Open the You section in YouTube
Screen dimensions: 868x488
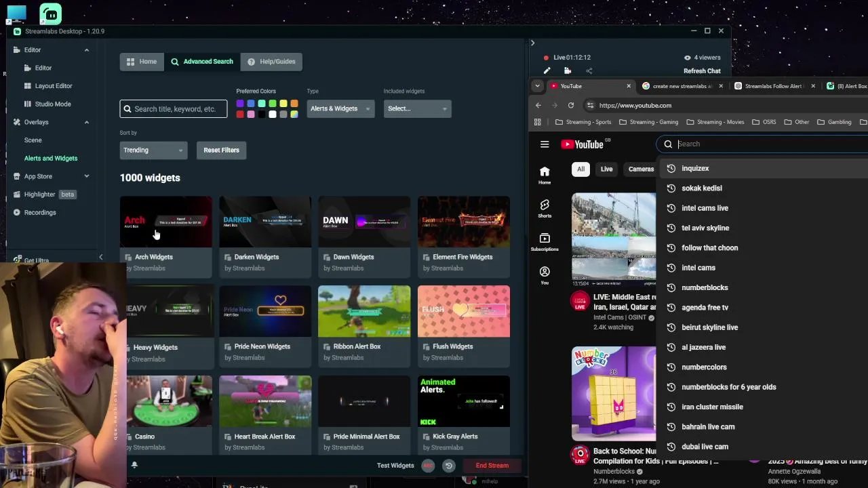[x=545, y=275]
